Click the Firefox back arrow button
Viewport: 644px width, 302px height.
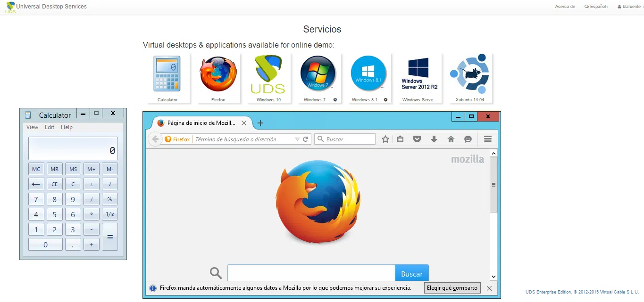(155, 139)
